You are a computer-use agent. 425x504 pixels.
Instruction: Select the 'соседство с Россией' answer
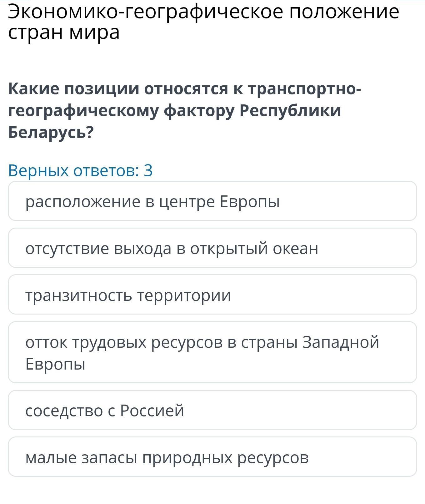click(x=212, y=410)
